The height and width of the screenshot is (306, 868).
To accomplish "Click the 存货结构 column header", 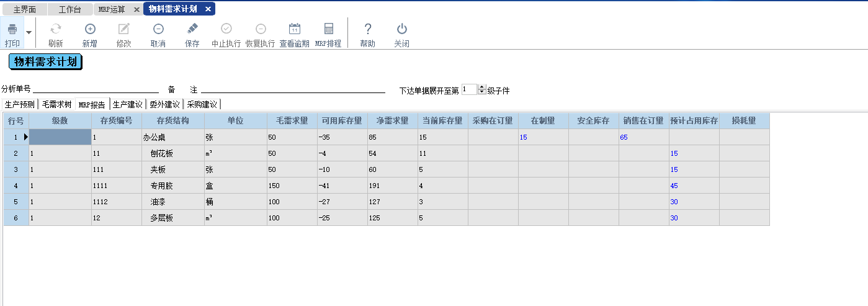I will tap(173, 120).
